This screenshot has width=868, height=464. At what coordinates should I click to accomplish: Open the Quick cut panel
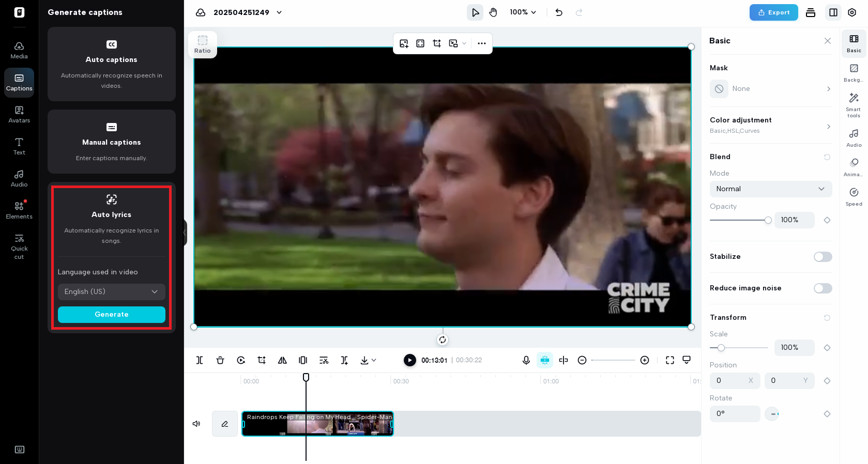pyautogui.click(x=19, y=246)
